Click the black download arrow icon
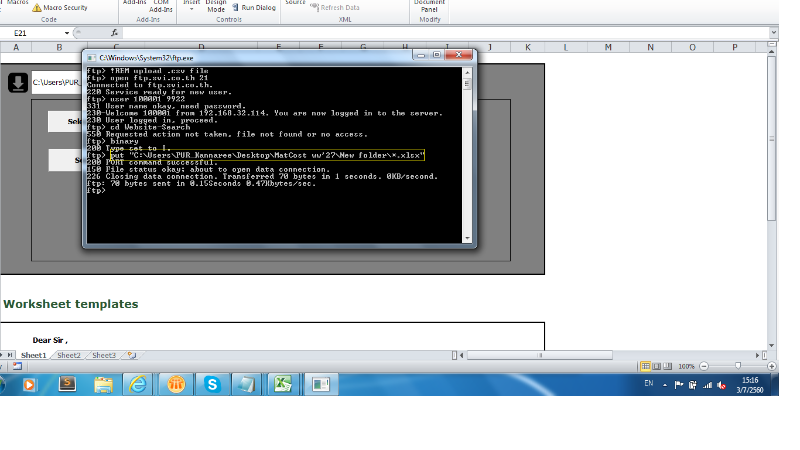Image resolution: width=800 pixels, height=450 pixels. [18, 83]
